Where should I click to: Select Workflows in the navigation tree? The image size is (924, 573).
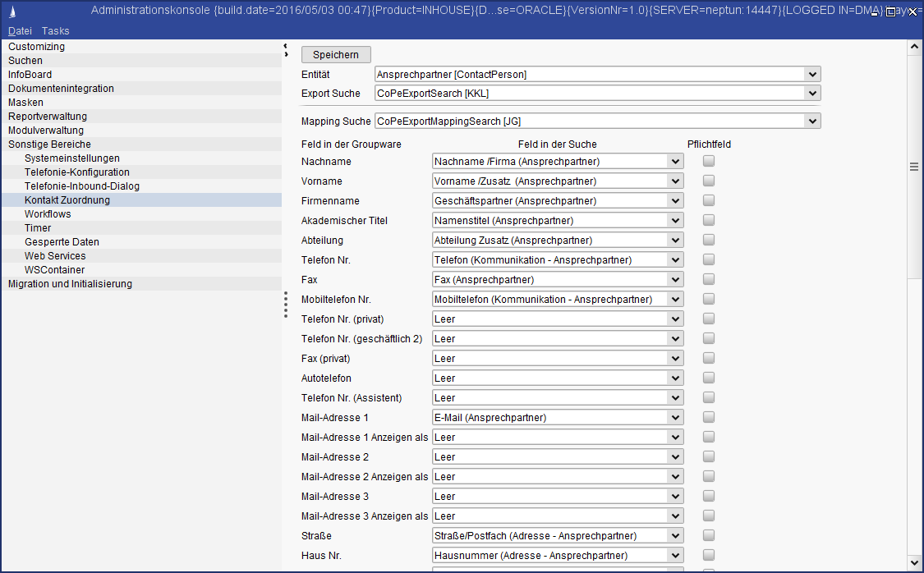tap(48, 214)
